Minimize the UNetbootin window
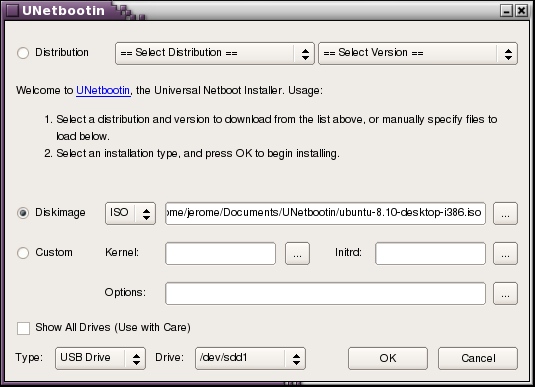This screenshot has height=387, width=535. coord(507,11)
